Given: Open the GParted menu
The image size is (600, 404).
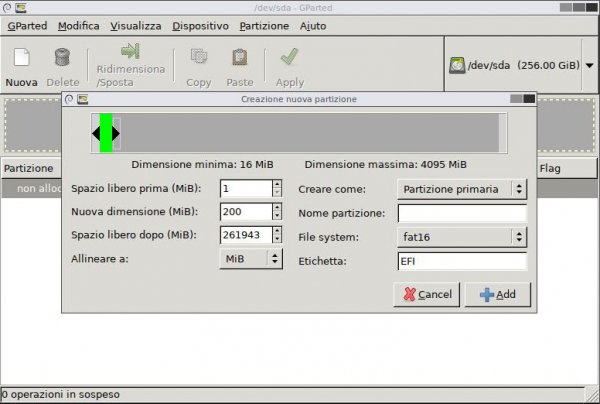Looking at the screenshot, I should click(x=27, y=26).
